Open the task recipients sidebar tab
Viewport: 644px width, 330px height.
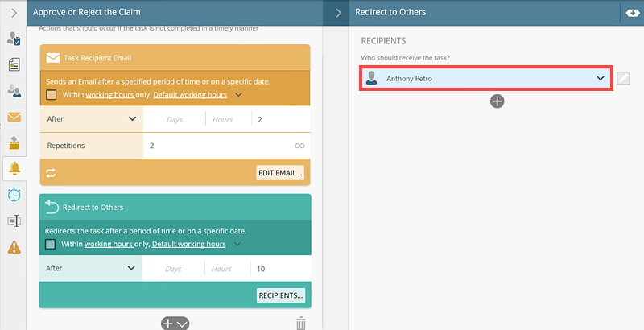click(x=14, y=39)
